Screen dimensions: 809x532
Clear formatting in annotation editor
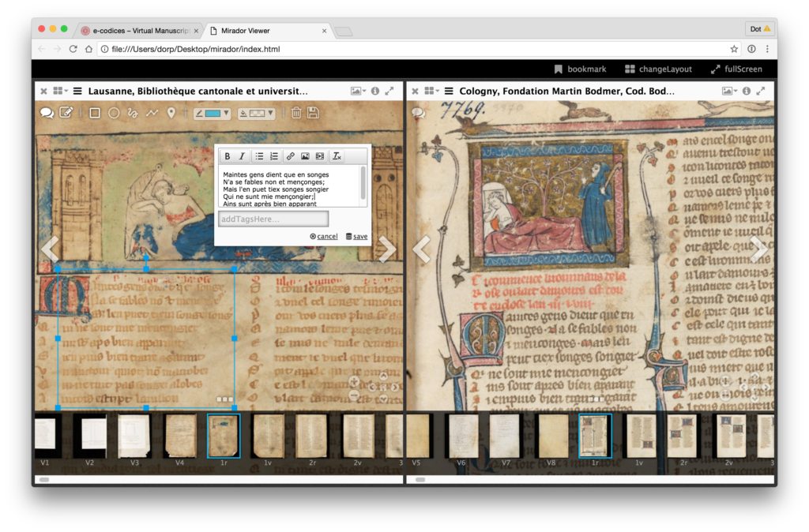click(x=337, y=156)
